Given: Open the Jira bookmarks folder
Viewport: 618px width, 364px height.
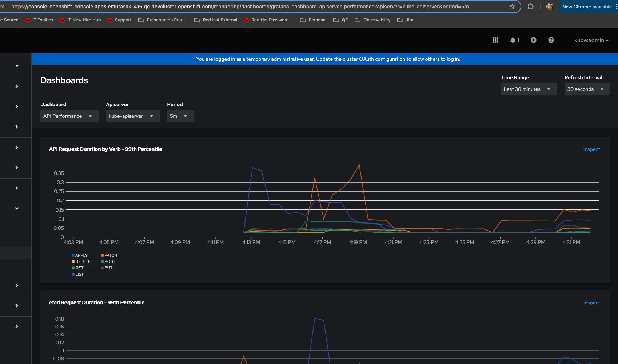Looking at the screenshot, I should click(405, 20).
